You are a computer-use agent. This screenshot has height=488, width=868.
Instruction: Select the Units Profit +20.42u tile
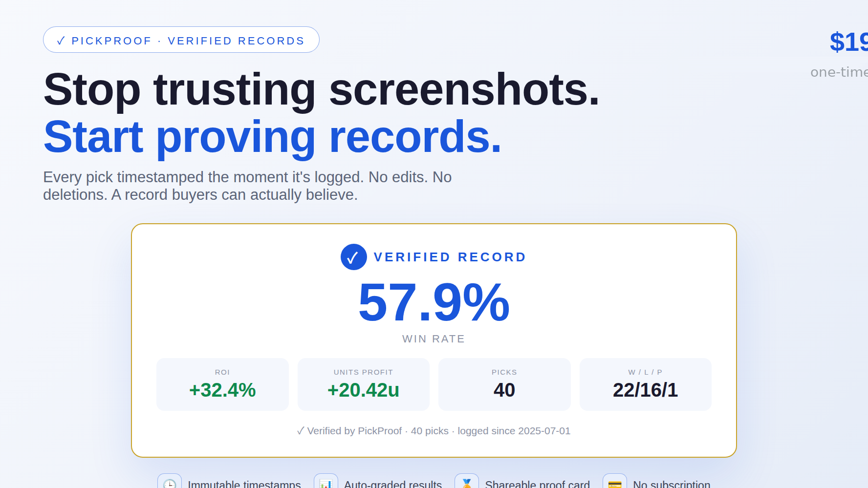pos(364,384)
